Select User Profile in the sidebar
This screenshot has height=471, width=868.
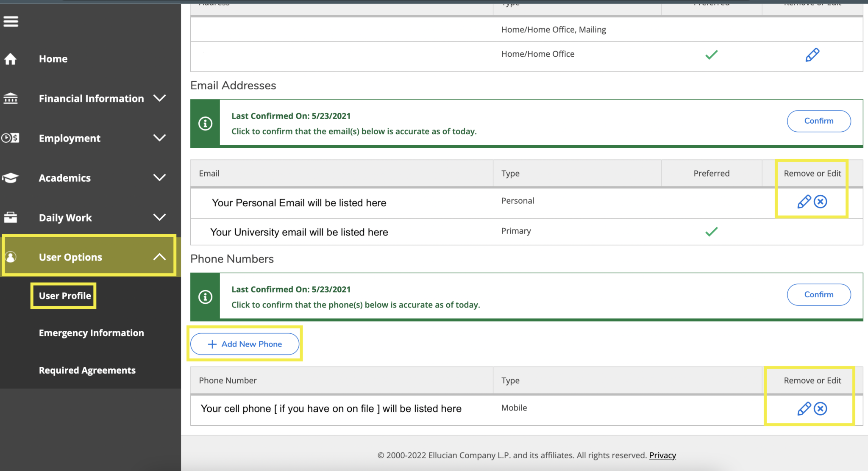(63, 296)
